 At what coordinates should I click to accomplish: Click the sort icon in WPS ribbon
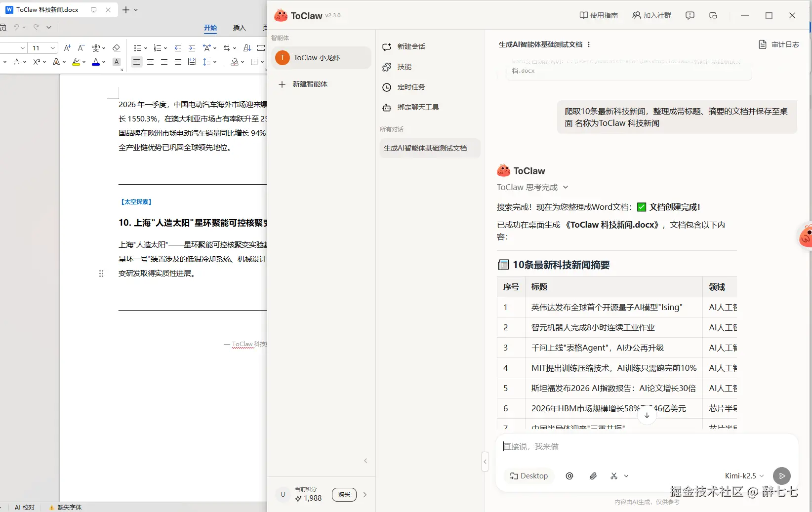coord(247,48)
